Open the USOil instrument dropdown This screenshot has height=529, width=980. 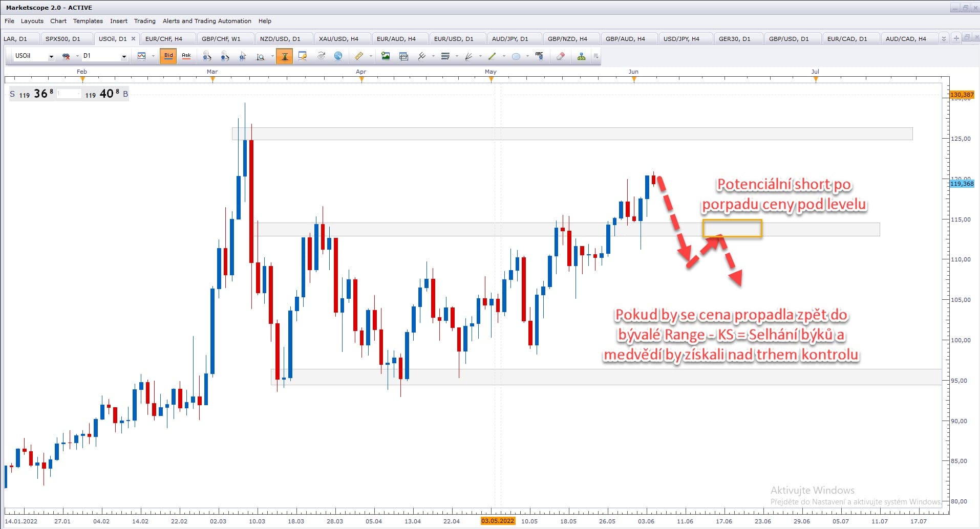(51, 56)
